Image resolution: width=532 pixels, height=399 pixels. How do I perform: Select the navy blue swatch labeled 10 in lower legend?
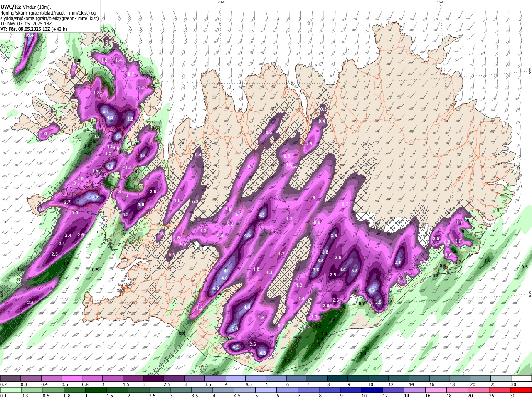372,390
